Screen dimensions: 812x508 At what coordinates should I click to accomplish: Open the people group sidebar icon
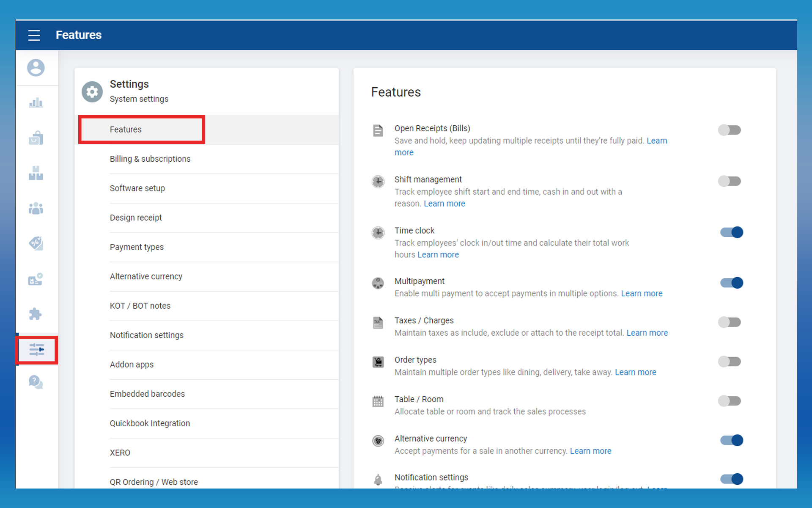[x=36, y=208]
